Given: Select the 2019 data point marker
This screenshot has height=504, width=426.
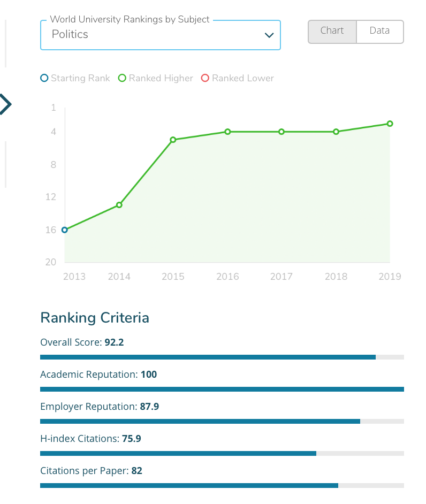Looking at the screenshot, I should coord(390,124).
